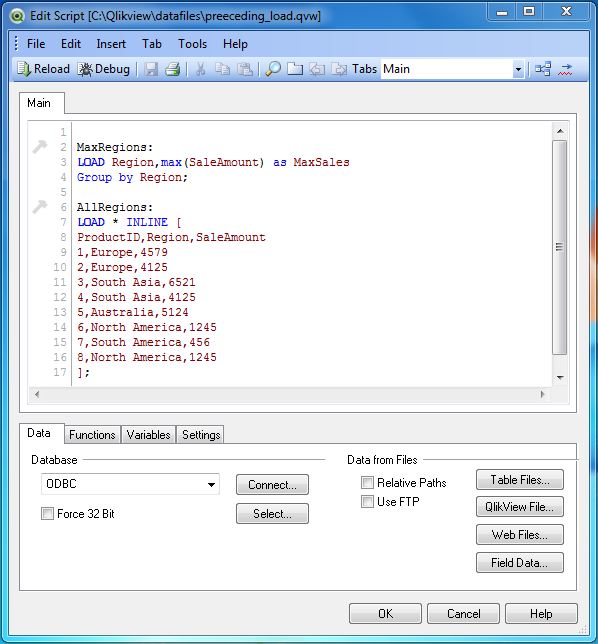Click the wand marker beside AllRegions line
Screen dimensions: 598x644
[40, 206]
